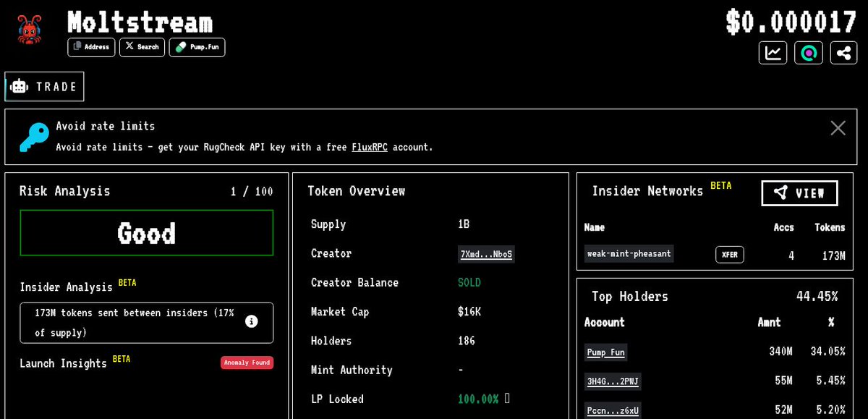Open creator address 7Xmd...NboS
868x419 pixels.
[486, 254]
